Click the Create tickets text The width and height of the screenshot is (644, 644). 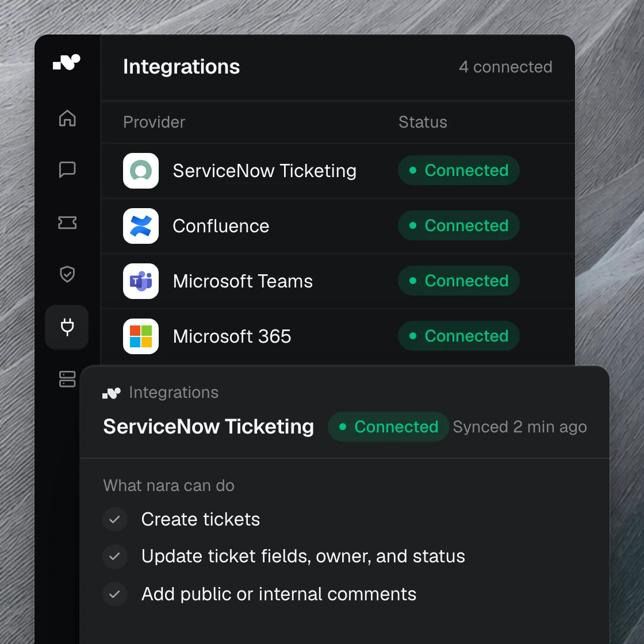pos(201,520)
